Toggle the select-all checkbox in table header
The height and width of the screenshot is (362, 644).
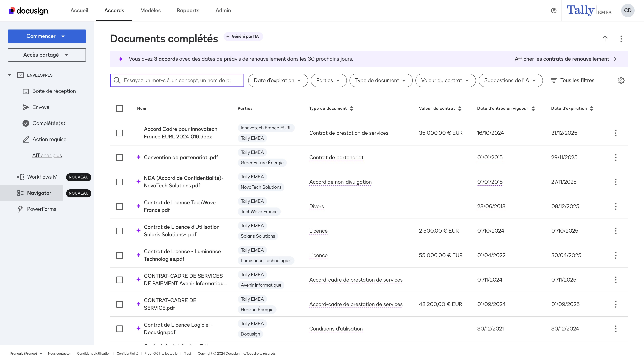tap(119, 108)
